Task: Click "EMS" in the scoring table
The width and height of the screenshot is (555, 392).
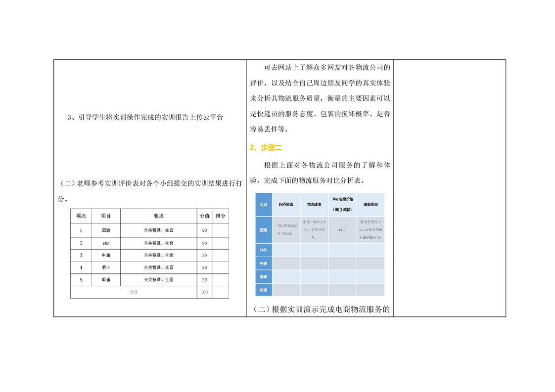Action: 106,243
